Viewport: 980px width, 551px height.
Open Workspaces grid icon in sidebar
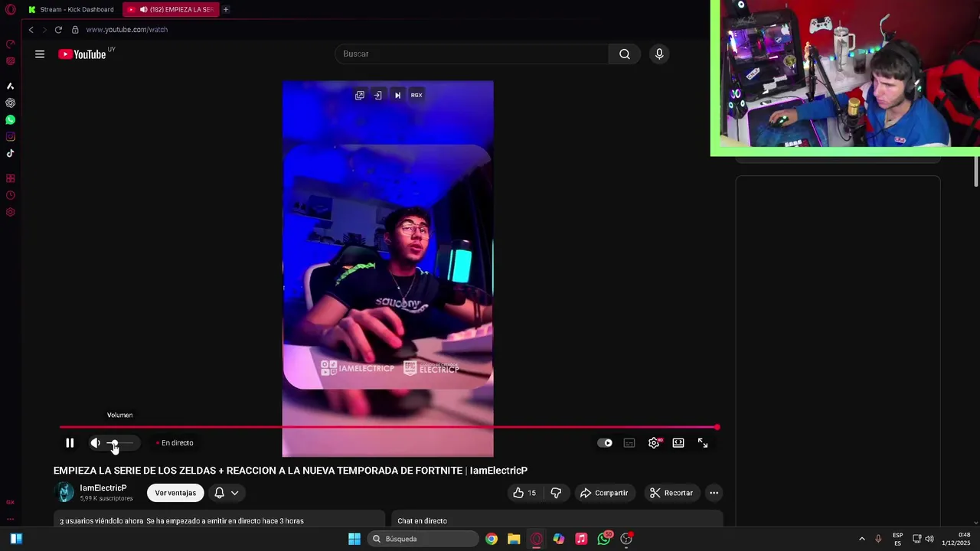tap(11, 178)
